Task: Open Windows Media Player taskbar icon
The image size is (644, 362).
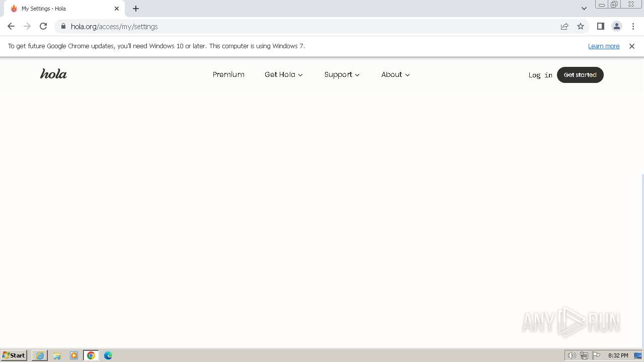Action: pyautogui.click(x=74, y=355)
